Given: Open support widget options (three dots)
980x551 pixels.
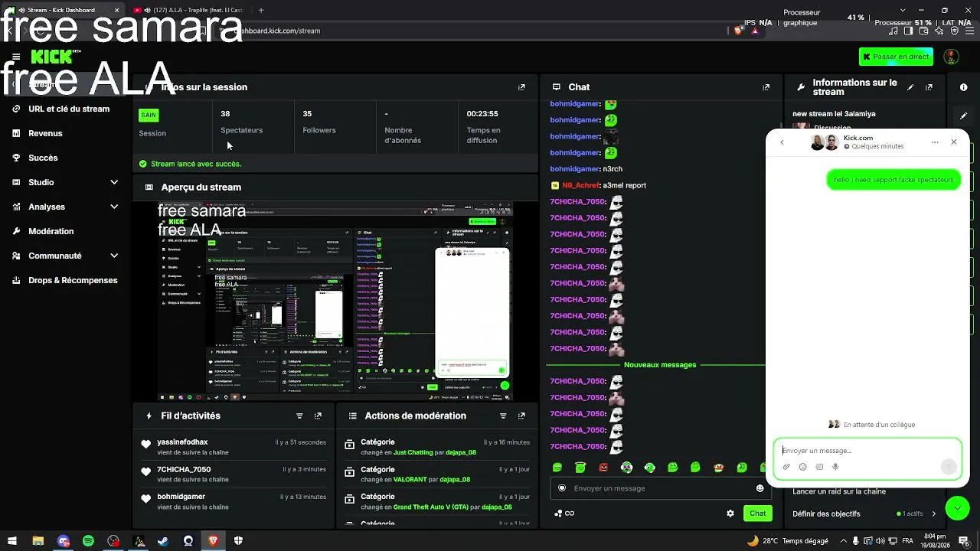Looking at the screenshot, I should click(x=935, y=142).
